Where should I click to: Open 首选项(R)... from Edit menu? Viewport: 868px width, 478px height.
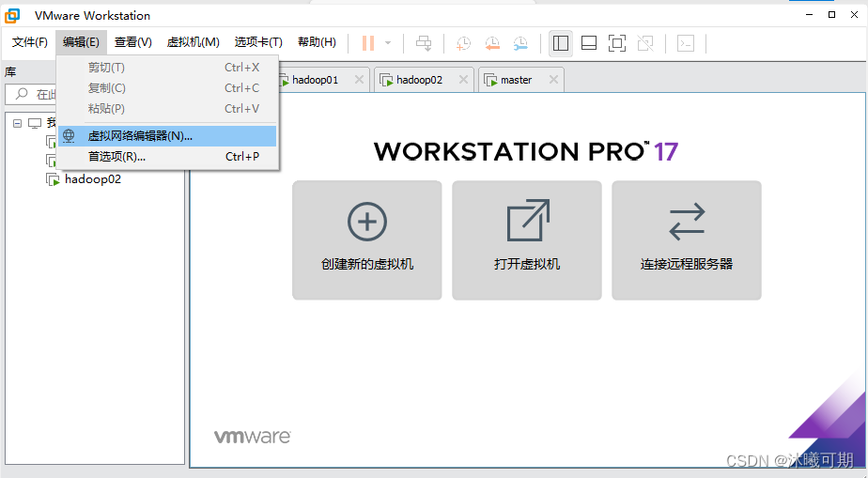click(167, 157)
